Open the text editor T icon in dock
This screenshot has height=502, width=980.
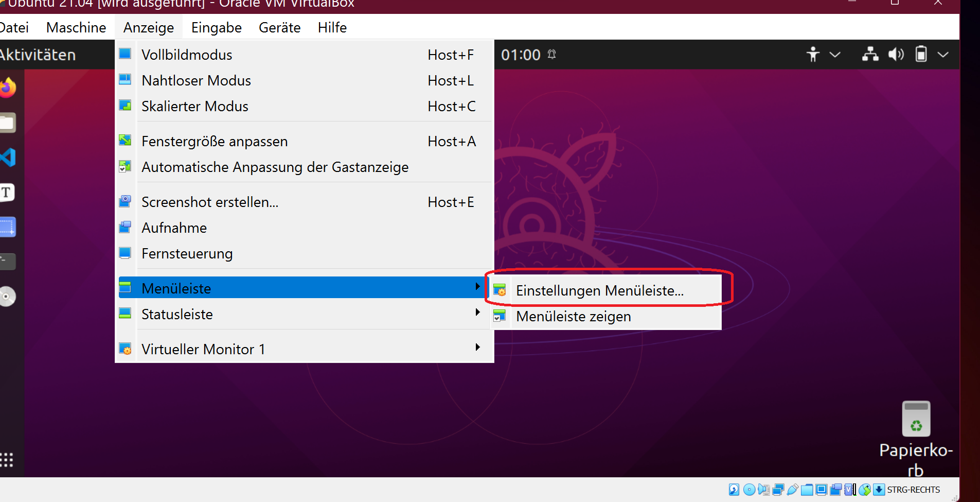tap(7, 193)
